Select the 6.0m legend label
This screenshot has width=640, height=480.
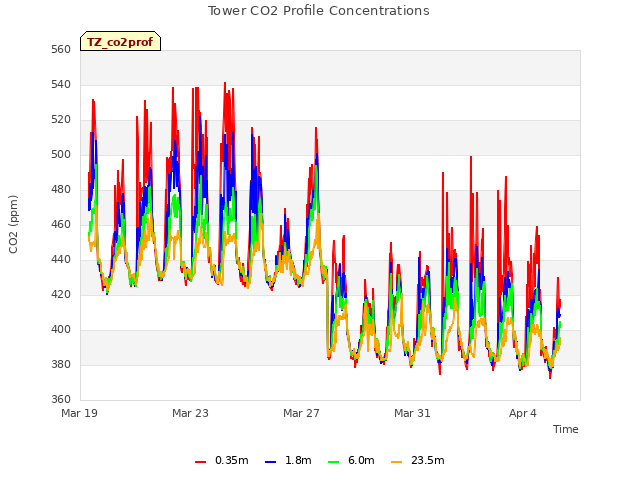(361, 460)
